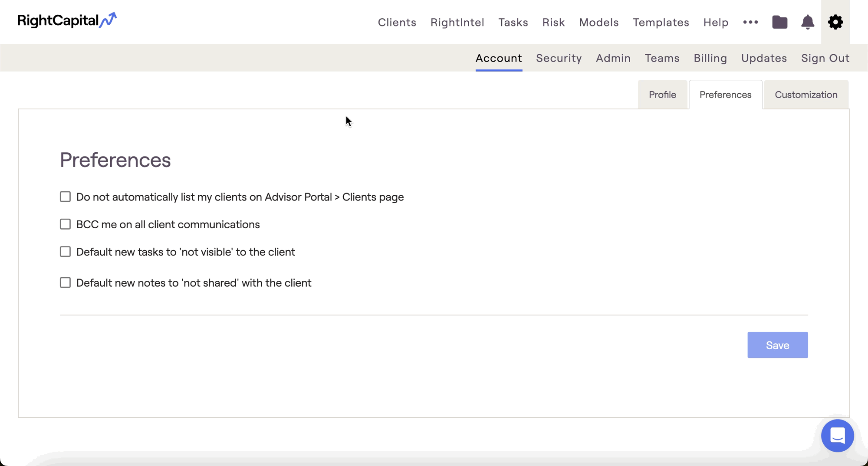Open the folder vault icon
Image resolution: width=868 pixels, height=466 pixels.
(x=780, y=22)
